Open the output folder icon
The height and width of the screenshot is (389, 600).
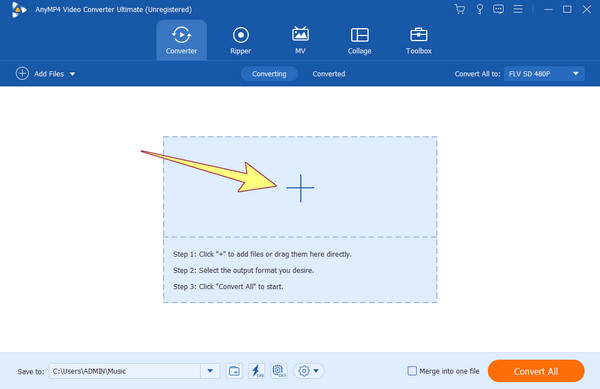(x=234, y=371)
